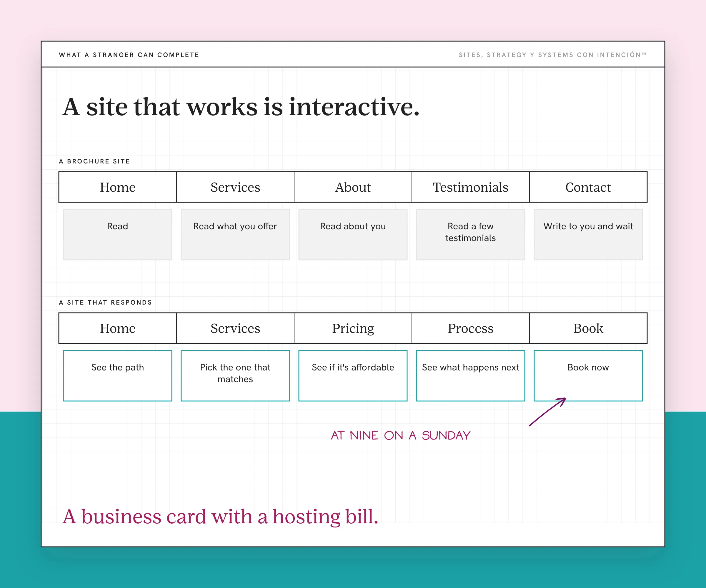Click the "AT NINE ON A SUNDAY" handwritten note

tap(400, 435)
